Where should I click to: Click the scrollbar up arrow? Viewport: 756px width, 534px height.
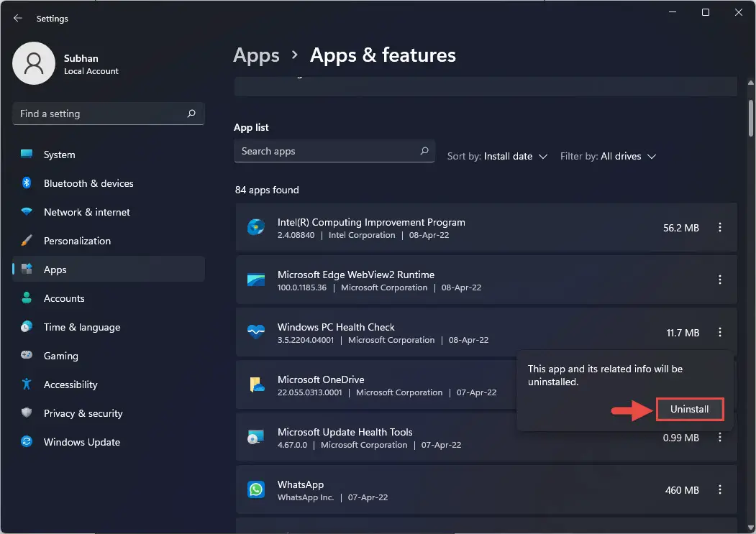751,83
